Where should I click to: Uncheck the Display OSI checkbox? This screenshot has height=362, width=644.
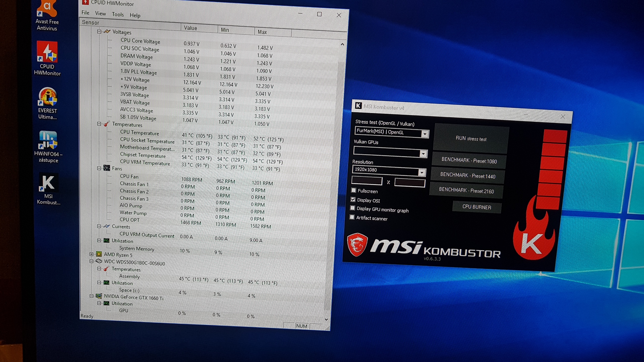point(353,199)
